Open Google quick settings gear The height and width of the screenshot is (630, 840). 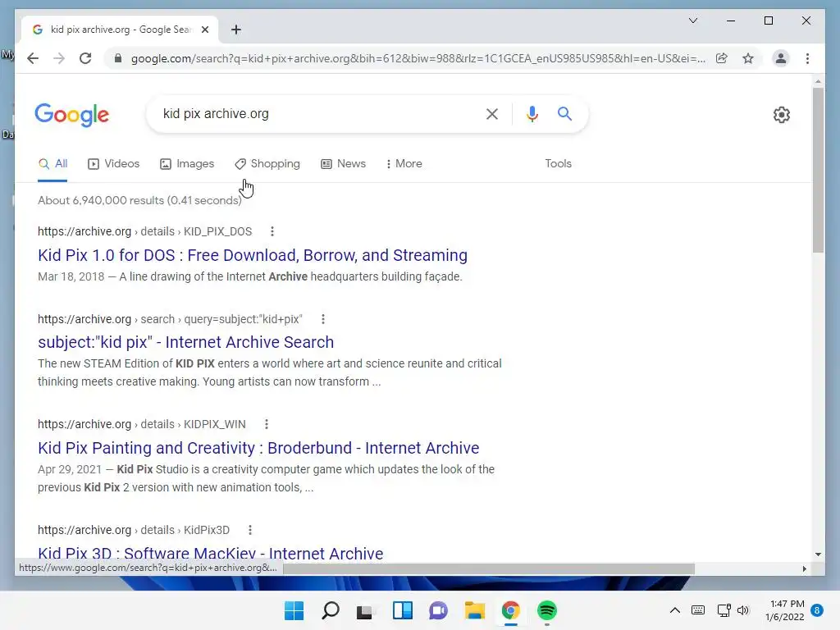pyautogui.click(x=782, y=114)
